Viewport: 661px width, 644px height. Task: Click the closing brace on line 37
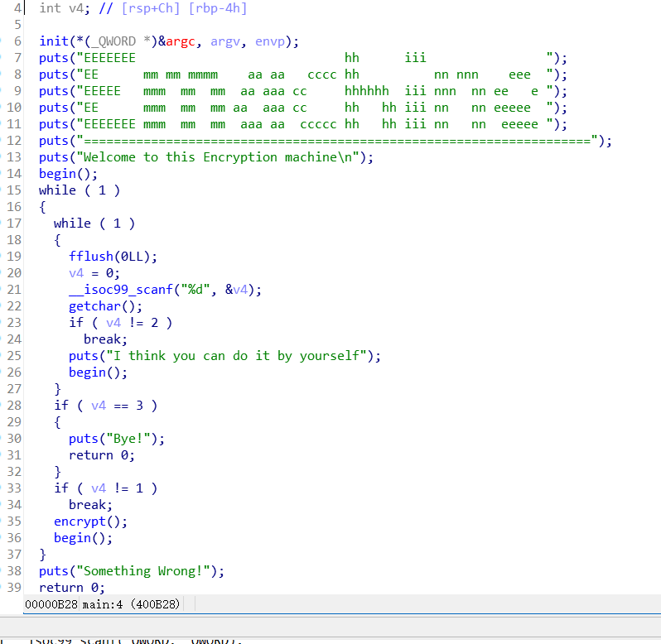click(x=42, y=555)
